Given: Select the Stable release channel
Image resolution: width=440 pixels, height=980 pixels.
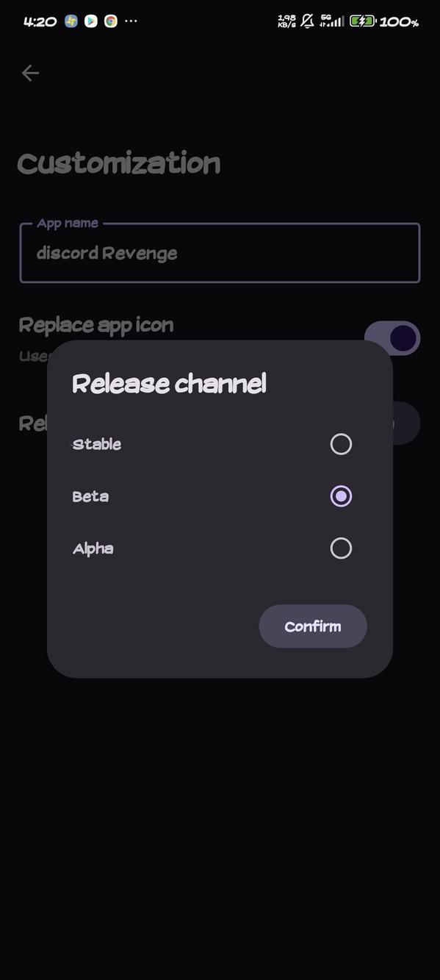Looking at the screenshot, I should tap(341, 444).
